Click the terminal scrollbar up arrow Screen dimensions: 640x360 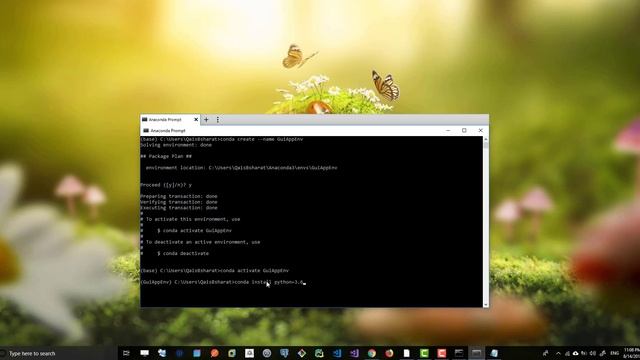486,140
